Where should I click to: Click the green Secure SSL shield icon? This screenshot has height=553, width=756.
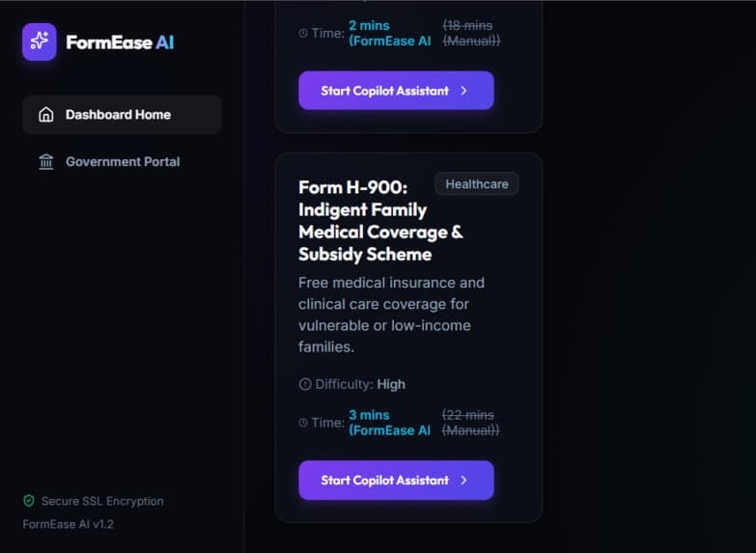coord(29,501)
